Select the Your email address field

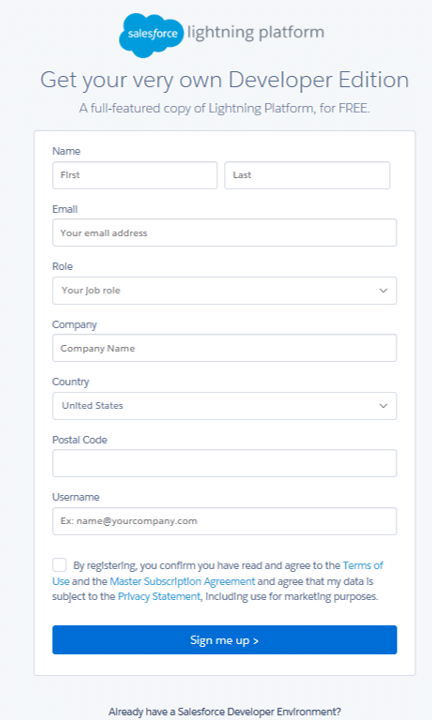[224, 233]
